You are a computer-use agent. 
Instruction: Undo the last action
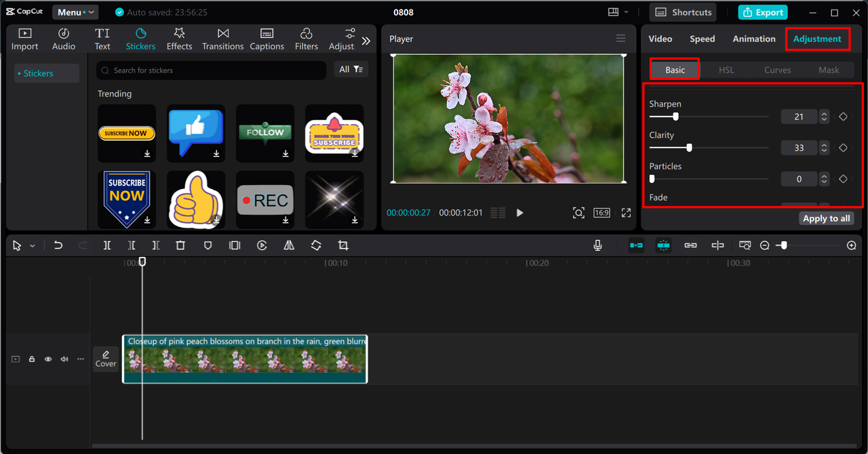coord(58,245)
